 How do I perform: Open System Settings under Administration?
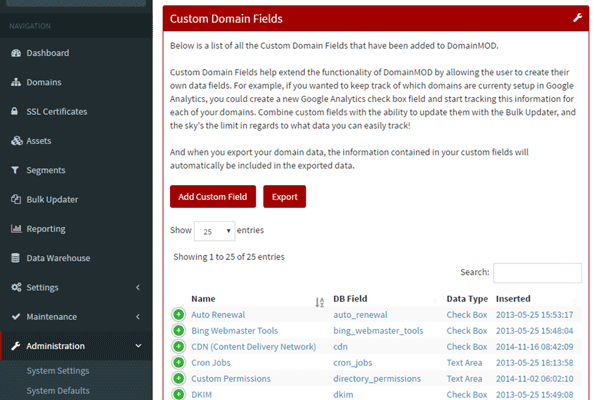[60, 373]
